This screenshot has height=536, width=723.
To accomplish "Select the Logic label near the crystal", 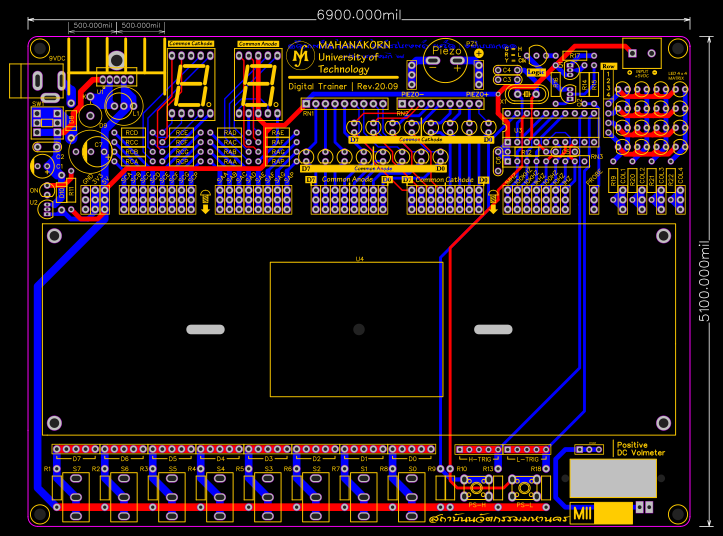I will click(x=536, y=72).
